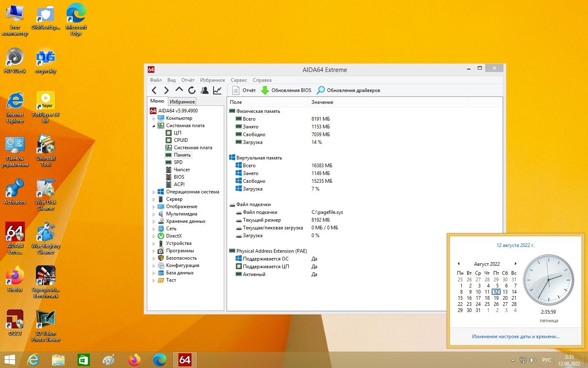This screenshot has height=368, width=588.
Task: Open the Superposition Benchmark desktop shortcut
Action: coord(45,283)
